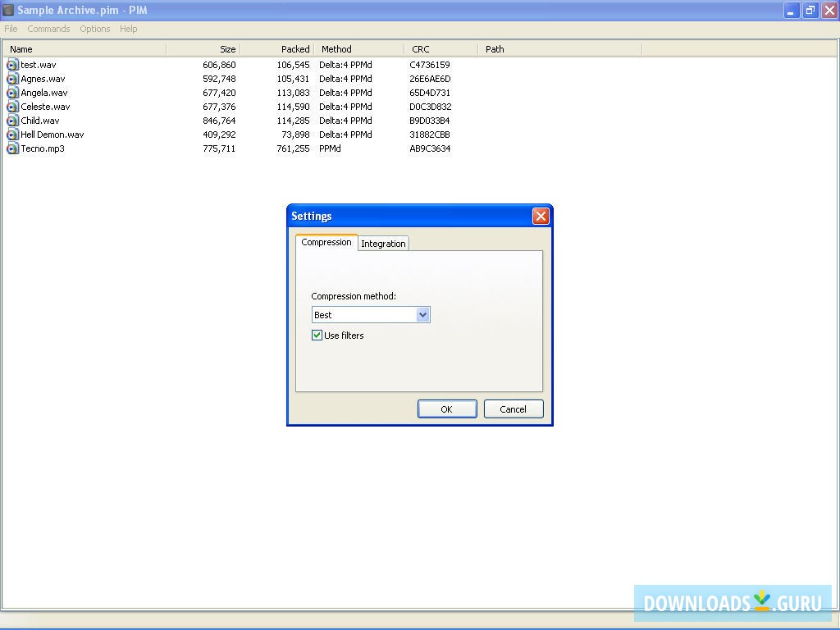The height and width of the screenshot is (630, 840).
Task: Open the Compression method dropdown arrow
Action: click(x=422, y=314)
